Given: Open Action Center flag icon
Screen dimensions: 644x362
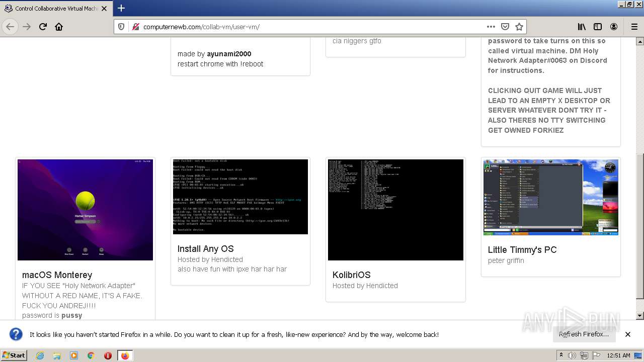Looking at the screenshot, I should [x=595, y=355].
